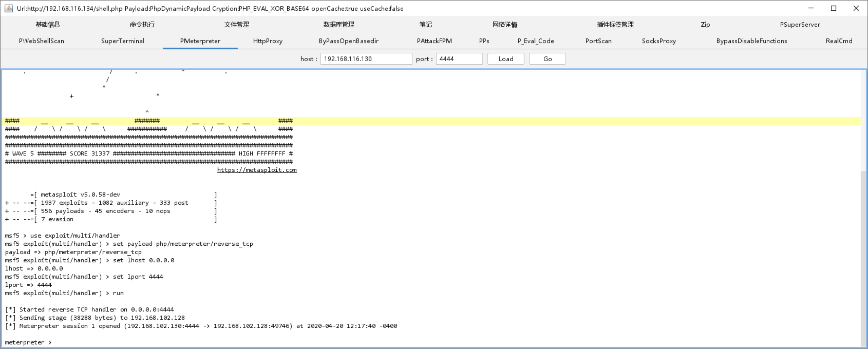
Task: Switch to the ByPassOpenBasedir tab
Action: 349,41
